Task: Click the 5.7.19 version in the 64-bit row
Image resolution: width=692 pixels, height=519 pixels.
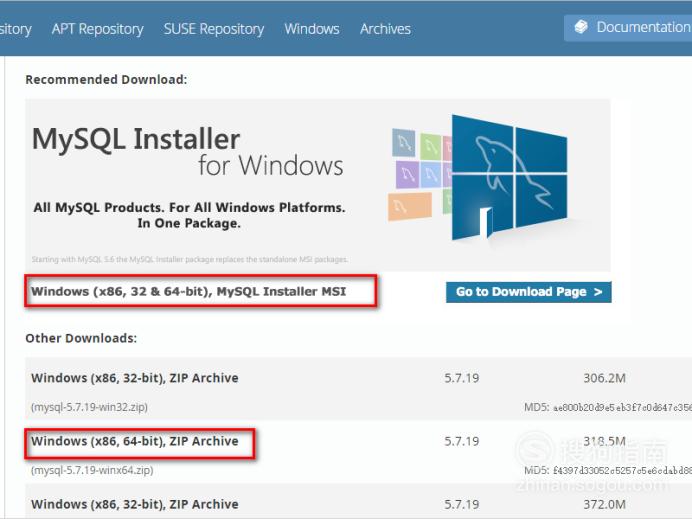Action: (x=462, y=441)
